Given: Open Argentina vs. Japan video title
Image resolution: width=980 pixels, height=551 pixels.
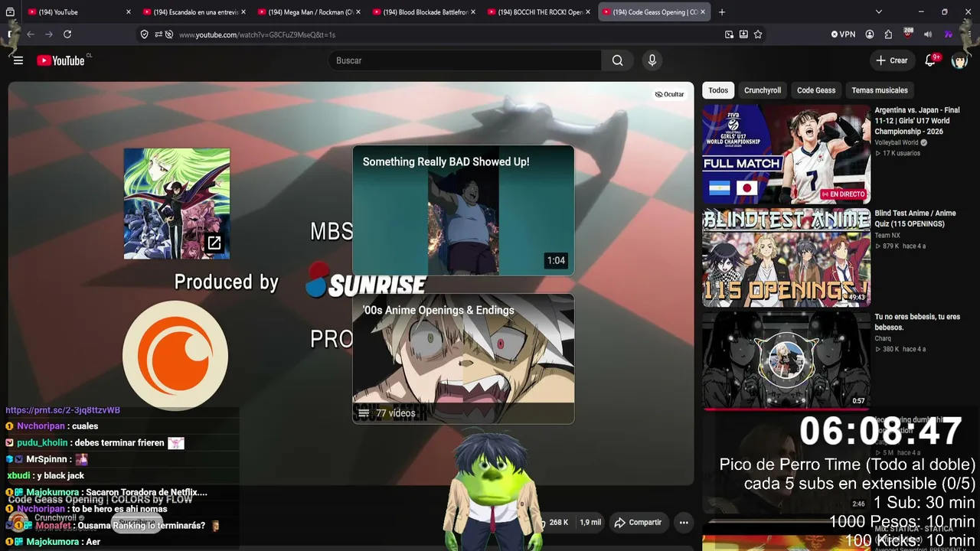Looking at the screenshot, I should tap(917, 121).
